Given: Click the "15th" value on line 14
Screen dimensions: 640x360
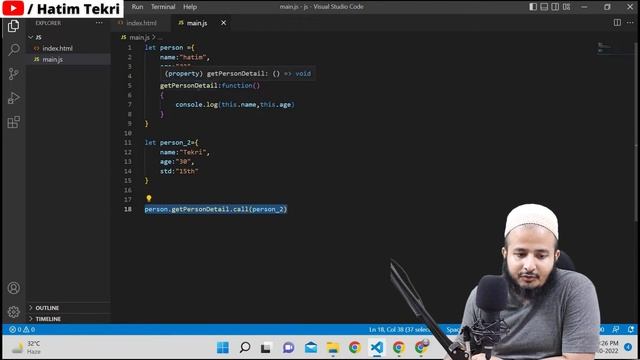Looking at the screenshot, I should point(187,171).
